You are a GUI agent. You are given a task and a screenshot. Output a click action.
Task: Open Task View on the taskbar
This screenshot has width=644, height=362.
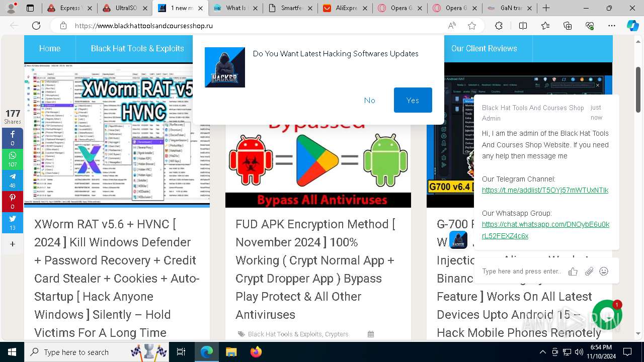tap(181, 352)
